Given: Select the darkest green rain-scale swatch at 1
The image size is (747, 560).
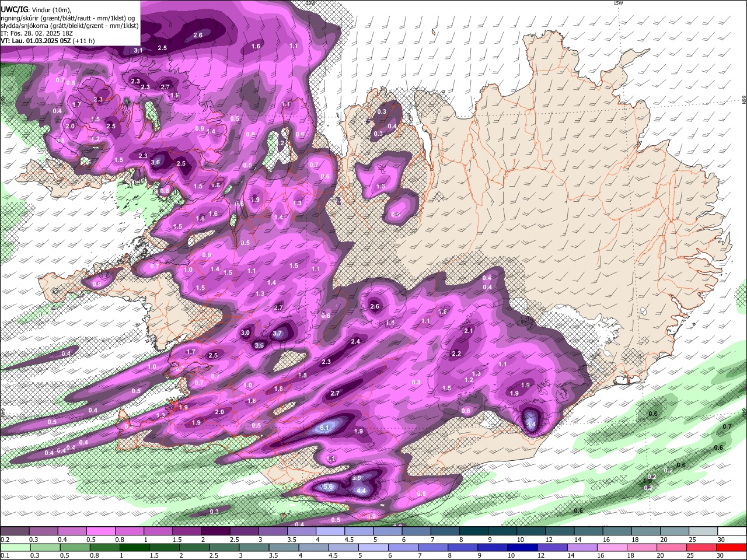Looking at the screenshot, I should (134, 547).
